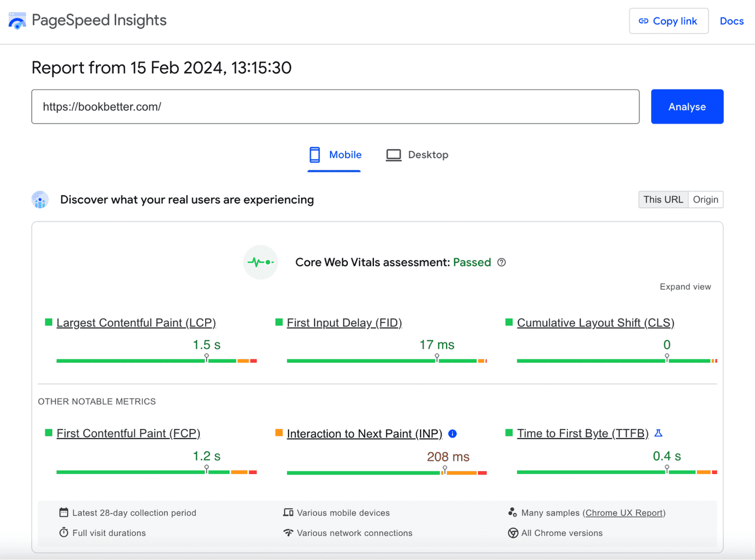
Task: Click the calendar icon for collection period
Action: [64, 512]
